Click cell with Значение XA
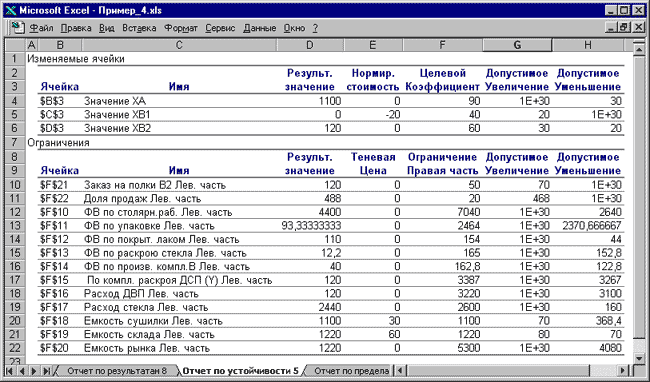The image size is (650, 382). pyautogui.click(x=115, y=101)
